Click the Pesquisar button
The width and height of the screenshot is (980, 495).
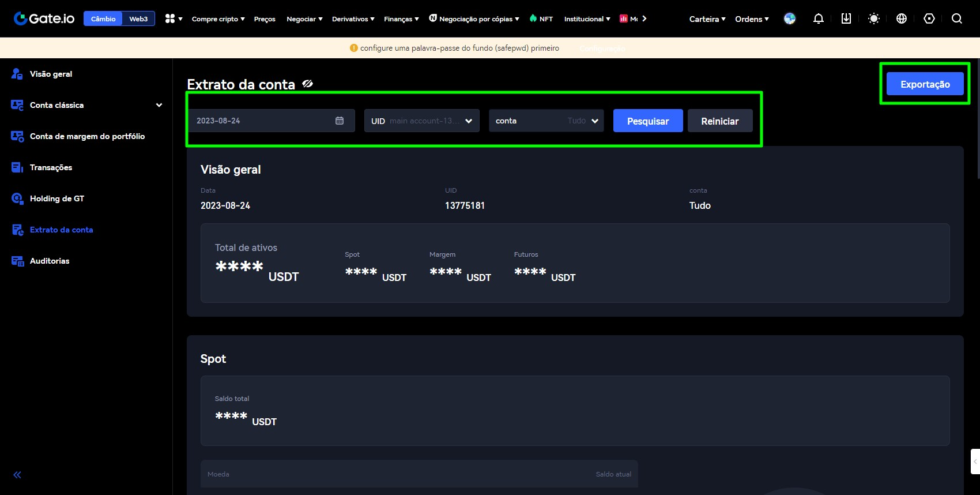[648, 121]
